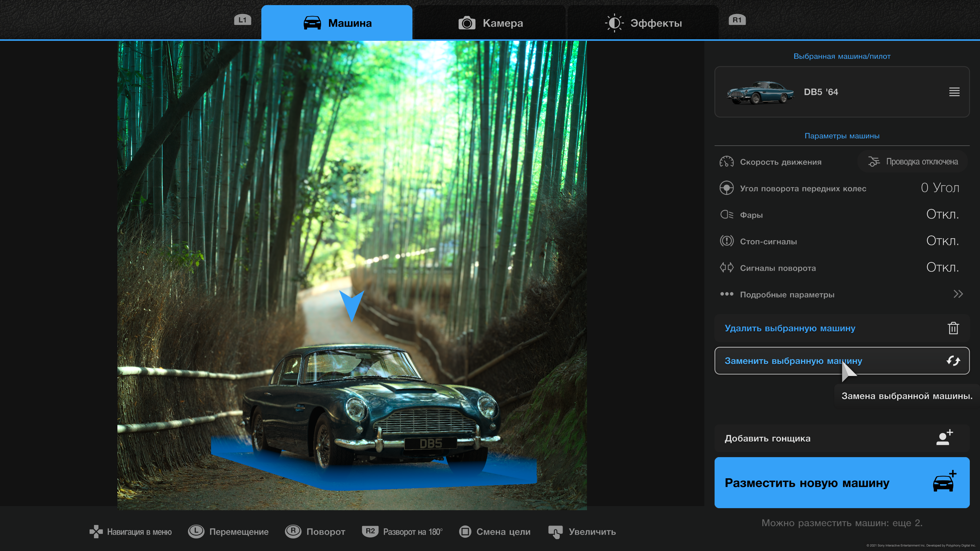Toggle Стоп-сигналы brake lights setting
The image size is (980, 551).
[x=942, y=241]
